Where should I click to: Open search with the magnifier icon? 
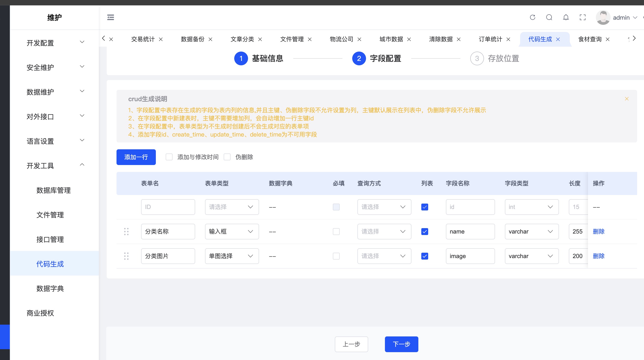549,17
